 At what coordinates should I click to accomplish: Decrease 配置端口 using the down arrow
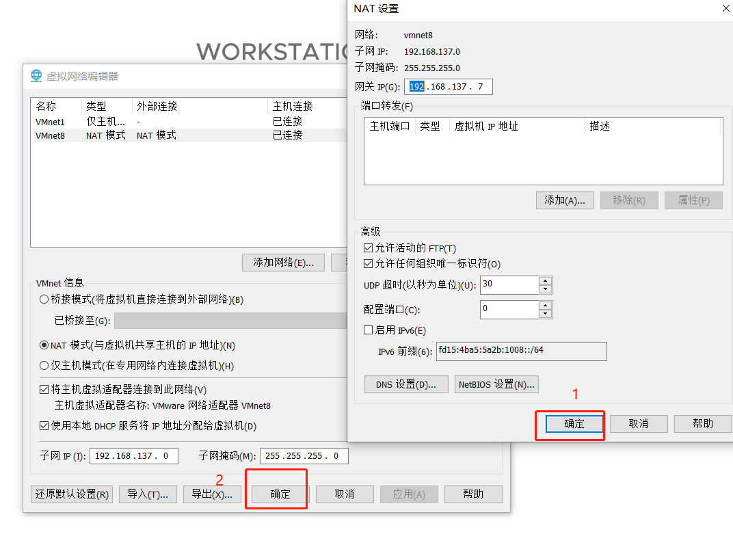[x=545, y=313]
